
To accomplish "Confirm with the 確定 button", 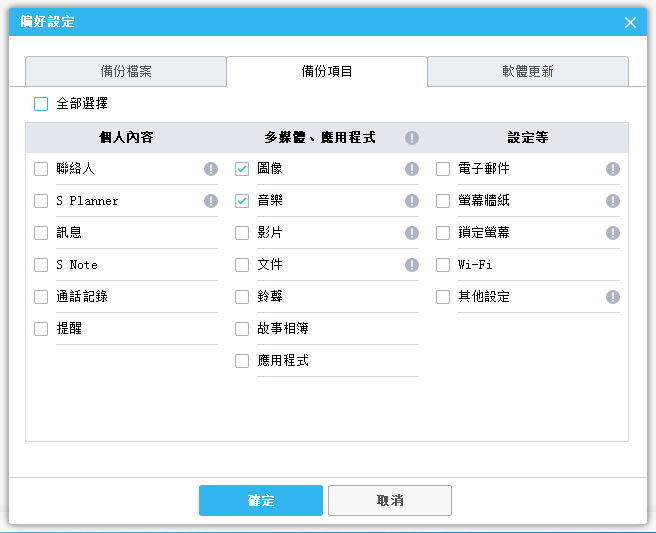I will pyautogui.click(x=261, y=500).
